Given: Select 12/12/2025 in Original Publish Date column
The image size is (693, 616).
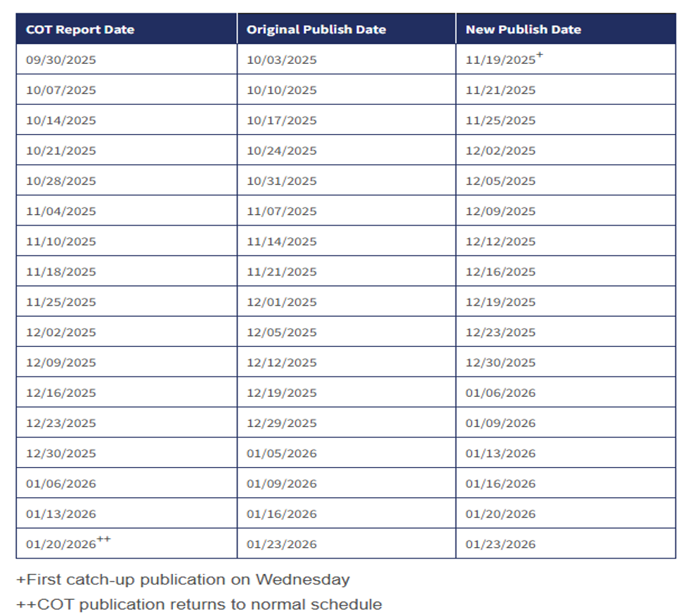Looking at the screenshot, I should pos(282,362).
